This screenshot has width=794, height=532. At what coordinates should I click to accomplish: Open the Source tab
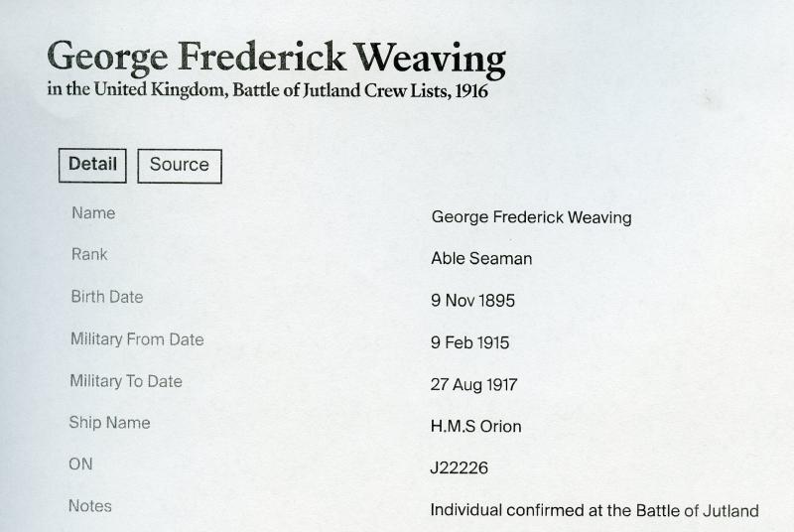180,166
